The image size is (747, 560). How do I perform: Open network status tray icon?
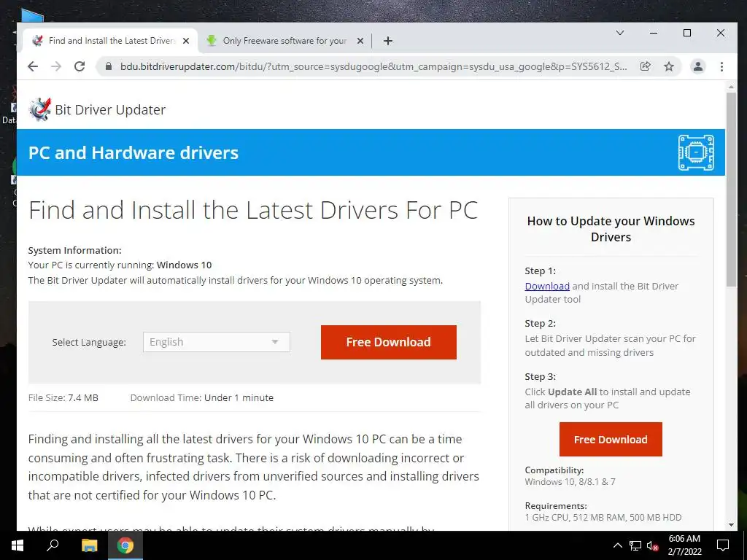[x=635, y=545]
